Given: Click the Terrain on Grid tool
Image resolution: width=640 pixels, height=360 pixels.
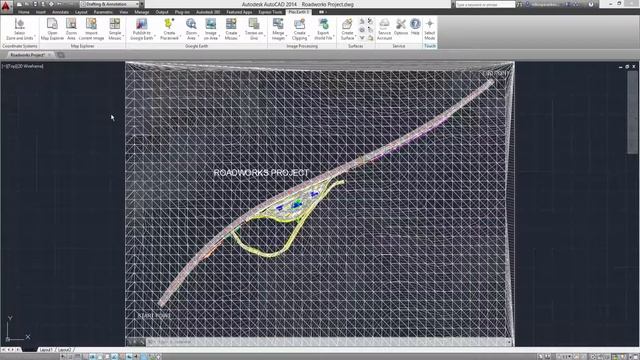Looking at the screenshot, I should pyautogui.click(x=254, y=29).
